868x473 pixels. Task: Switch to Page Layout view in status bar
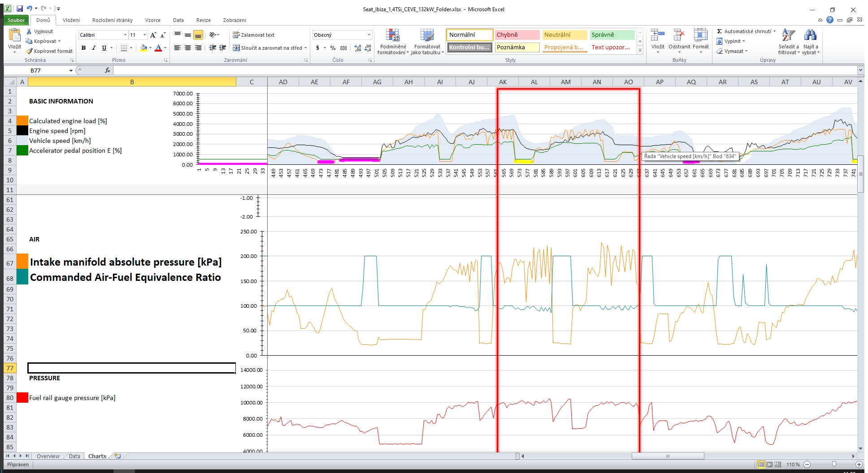tap(769, 464)
